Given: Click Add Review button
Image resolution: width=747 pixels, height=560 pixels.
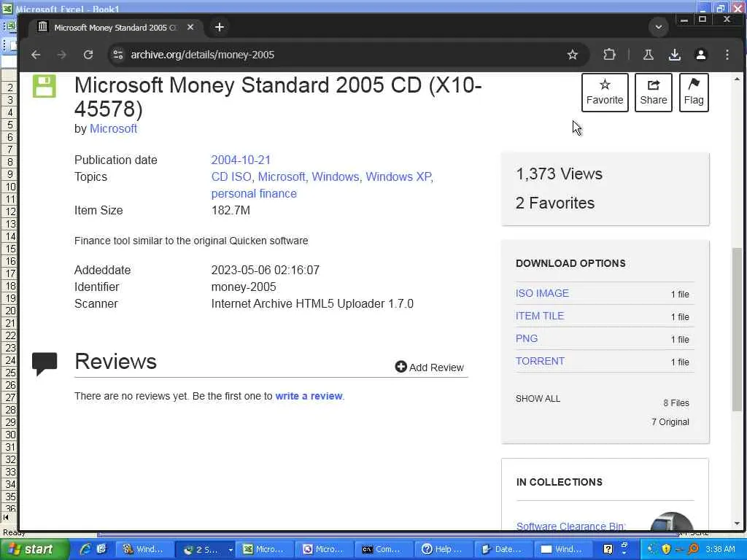Looking at the screenshot, I should pyautogui.click(x=429, y=367).
